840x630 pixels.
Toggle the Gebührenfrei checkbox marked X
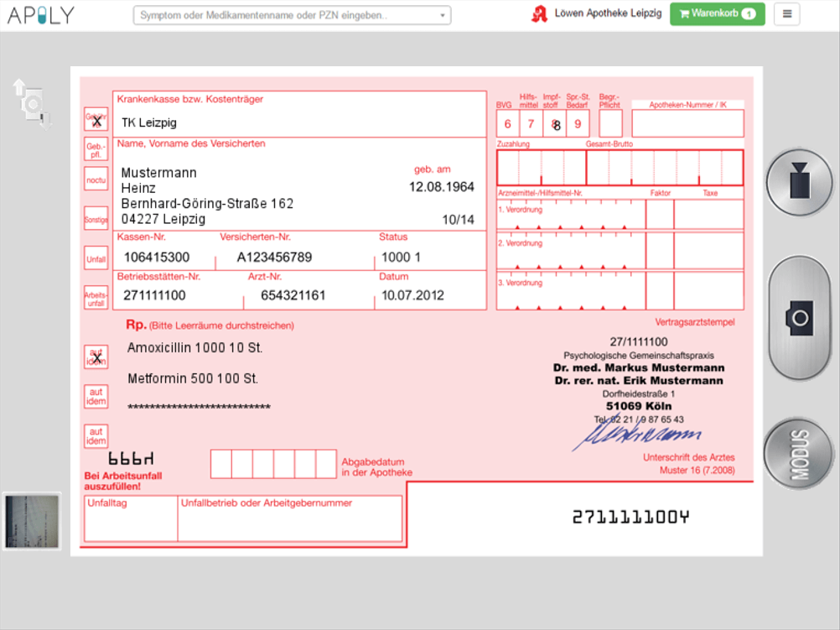click(96, 120)
